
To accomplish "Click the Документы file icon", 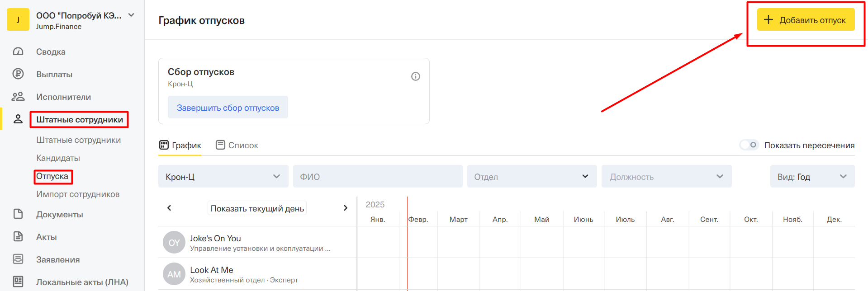I will point(18,214).
